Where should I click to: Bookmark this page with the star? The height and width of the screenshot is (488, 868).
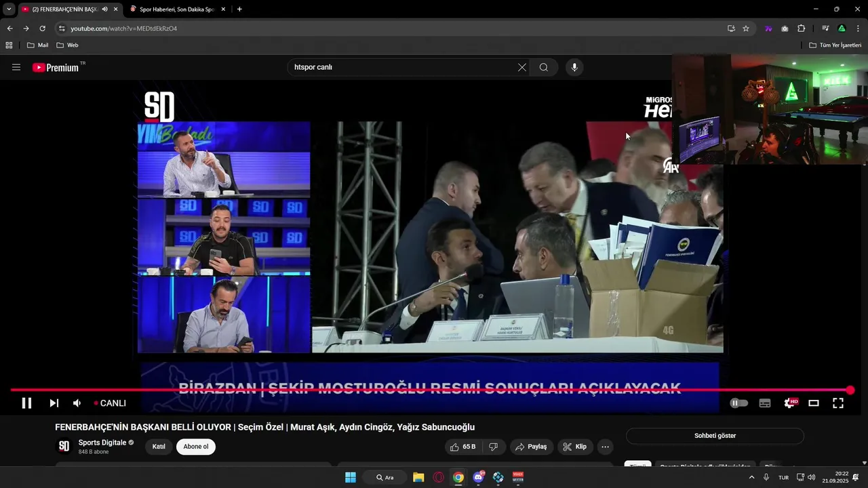[x=746, y=28]
